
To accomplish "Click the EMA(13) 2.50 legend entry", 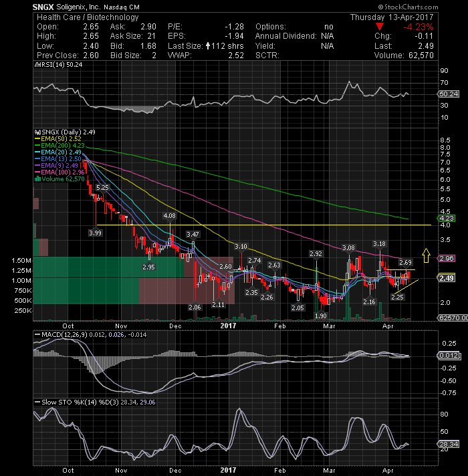I will click(58, 158).
